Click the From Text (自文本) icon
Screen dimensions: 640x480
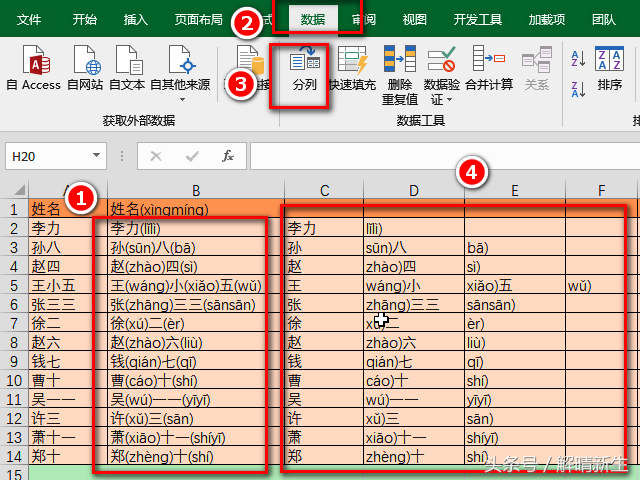[x=128, y=60]
